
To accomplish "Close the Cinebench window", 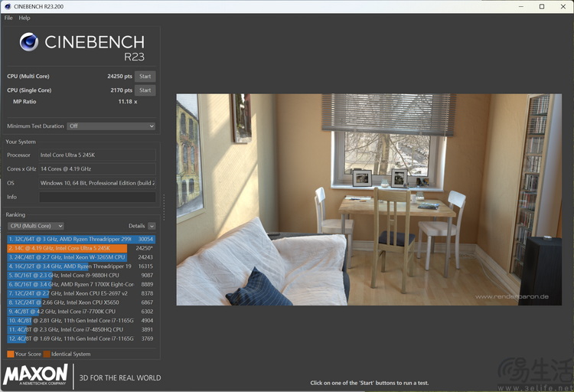I will pos(564,6).
